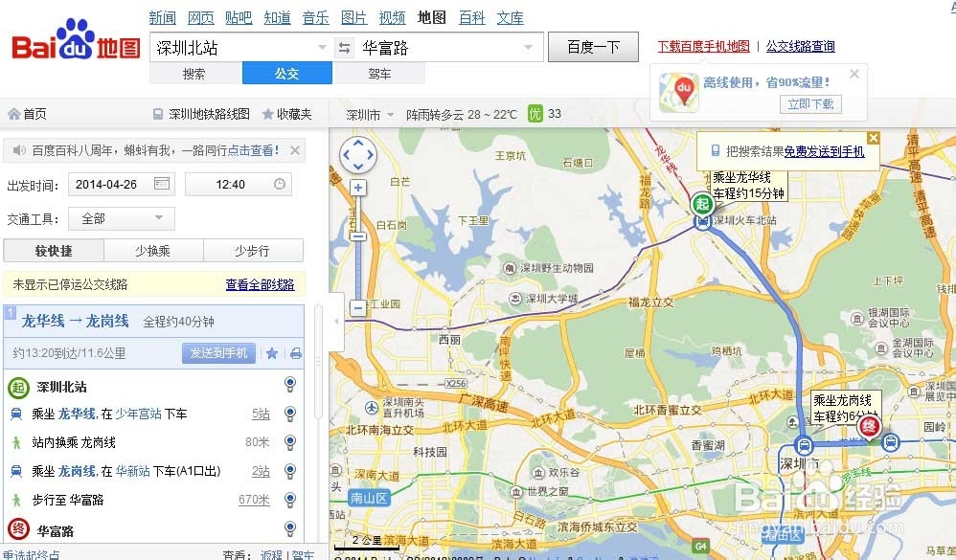Click the swap start and destination icon
The width and height of the screenshot is (956, 560).
343,46
